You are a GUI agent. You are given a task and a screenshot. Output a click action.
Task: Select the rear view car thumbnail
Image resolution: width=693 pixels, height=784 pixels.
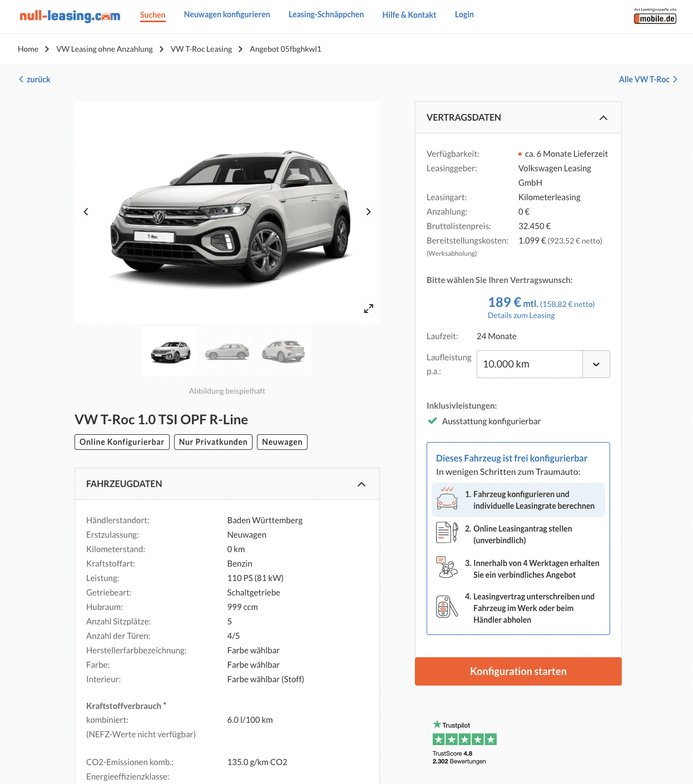point(284,351)
